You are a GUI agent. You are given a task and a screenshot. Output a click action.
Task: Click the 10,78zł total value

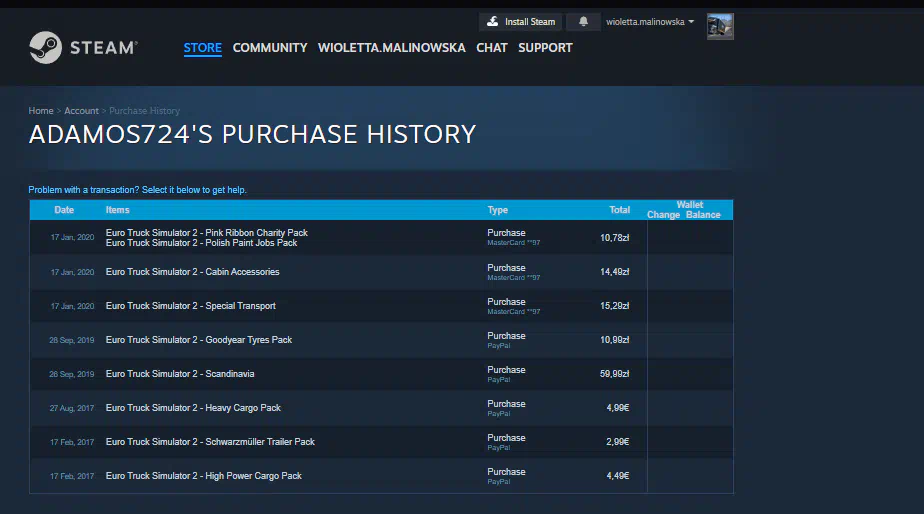(615, 238)
